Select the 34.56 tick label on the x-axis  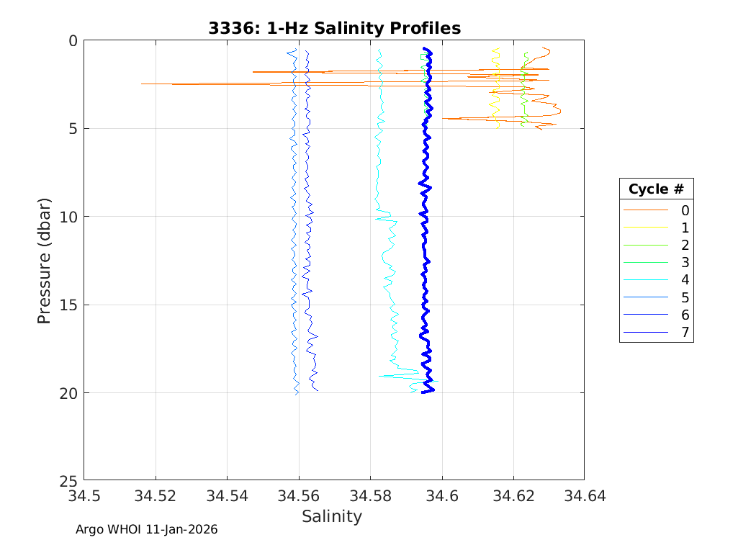click(x=299, y=496)
